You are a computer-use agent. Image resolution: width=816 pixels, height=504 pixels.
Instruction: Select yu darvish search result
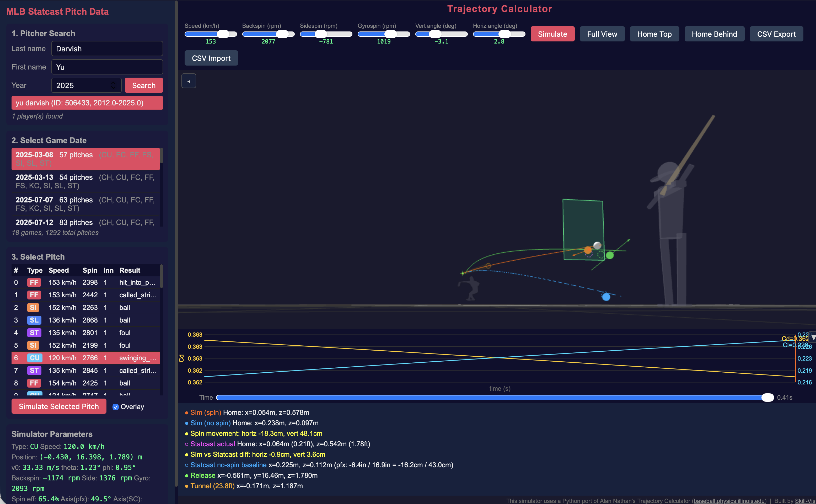point(87,103)
